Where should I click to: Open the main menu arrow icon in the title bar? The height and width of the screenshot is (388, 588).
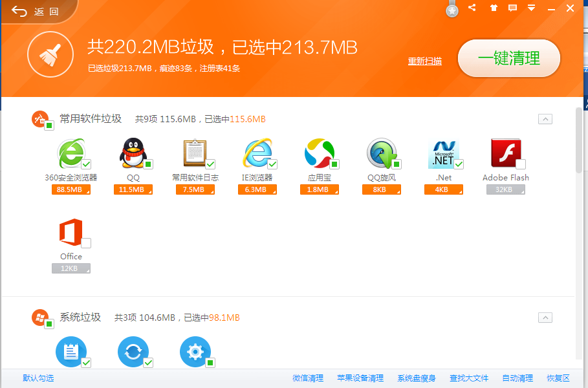531,8
